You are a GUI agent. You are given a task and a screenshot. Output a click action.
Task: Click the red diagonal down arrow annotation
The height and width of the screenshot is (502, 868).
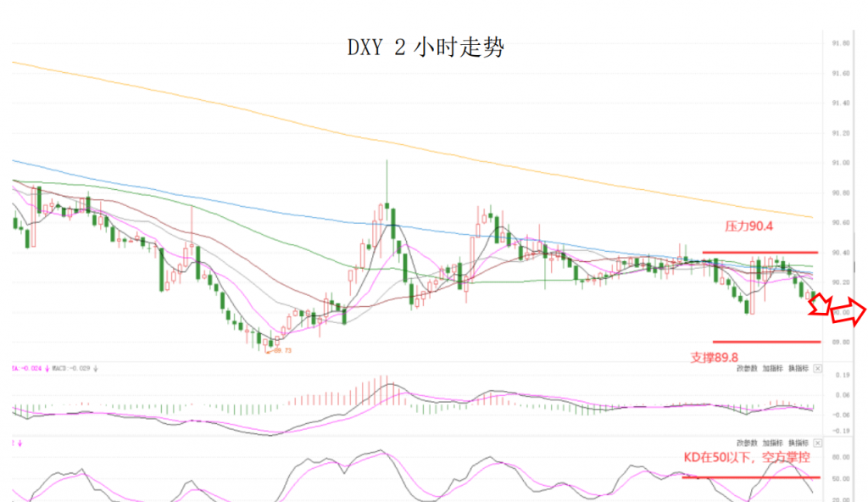coord(819,304)
